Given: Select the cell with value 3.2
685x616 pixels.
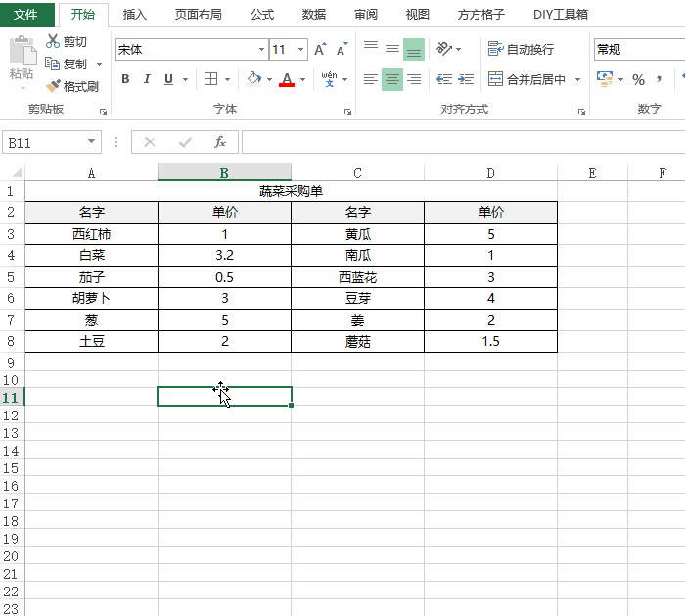Looking at the screenshot, I should point(224,255).
